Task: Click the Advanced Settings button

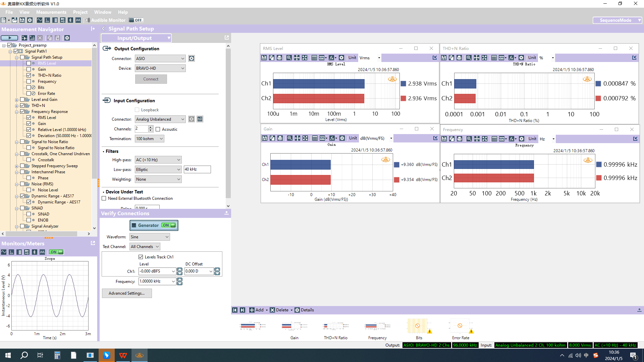Action: click(127, 293)
